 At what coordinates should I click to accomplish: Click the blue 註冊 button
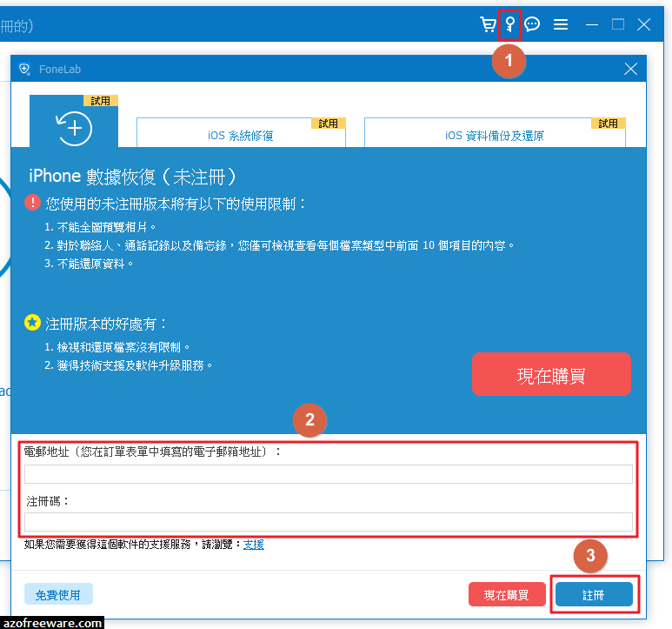coord(594,594)
